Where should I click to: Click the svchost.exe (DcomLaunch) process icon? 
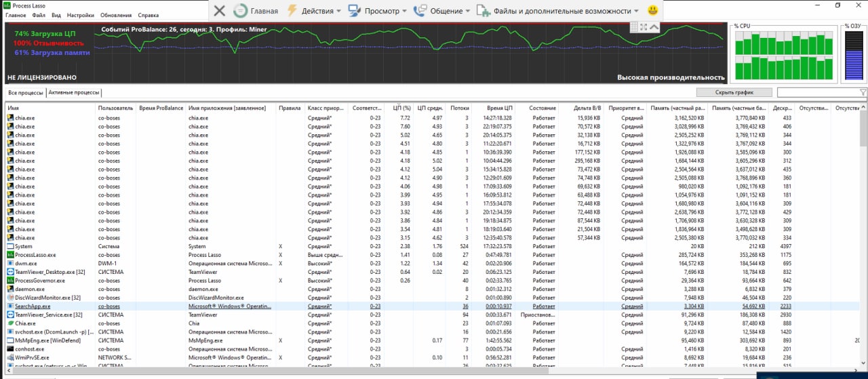10,332
